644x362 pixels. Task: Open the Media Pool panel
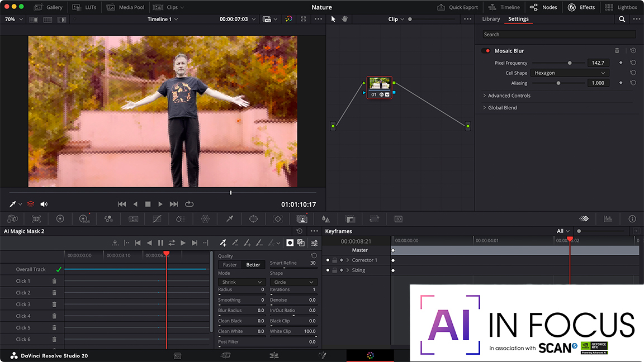click(125, 7)
